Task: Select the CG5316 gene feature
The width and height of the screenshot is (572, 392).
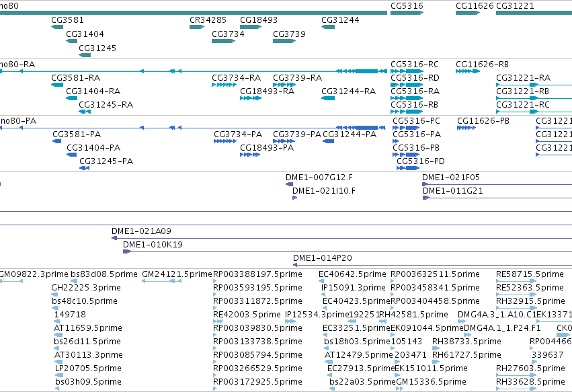Action: click(x=407, y=13)
